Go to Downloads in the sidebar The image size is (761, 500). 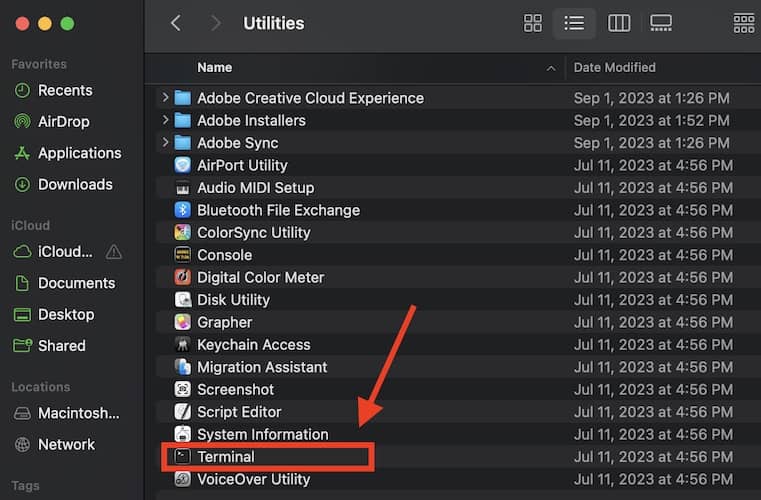75,184
